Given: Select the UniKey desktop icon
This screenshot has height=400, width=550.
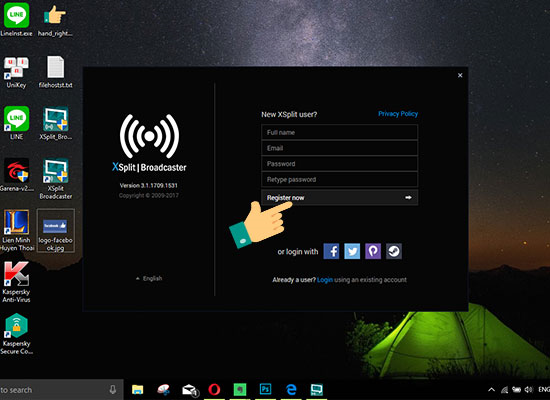Looking at the screenshot, I should [x=16, y=73].
